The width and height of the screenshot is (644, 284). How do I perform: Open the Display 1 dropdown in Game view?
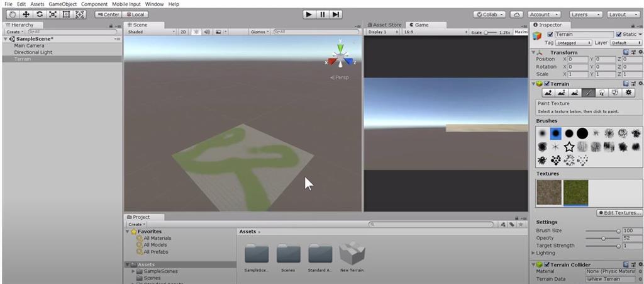click(x=383, y=32)
